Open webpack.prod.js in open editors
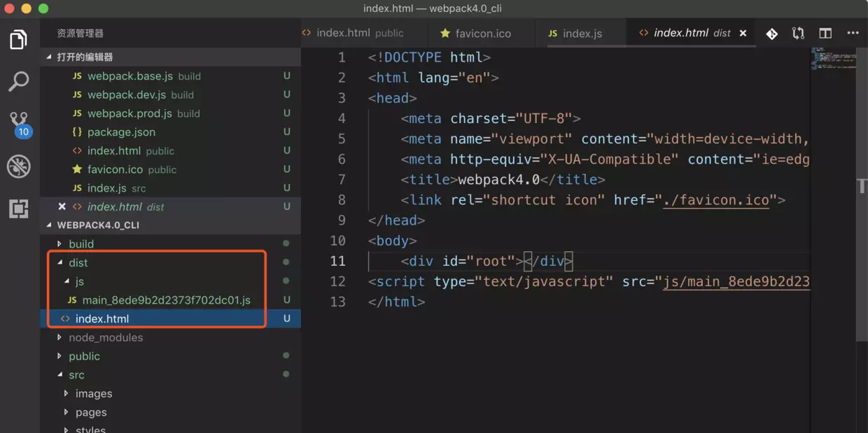This screenshot has height=433, width=868. [170, 113]
